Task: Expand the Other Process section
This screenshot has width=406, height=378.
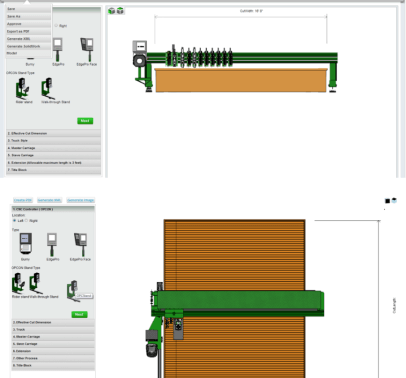Action: point(53,358)
